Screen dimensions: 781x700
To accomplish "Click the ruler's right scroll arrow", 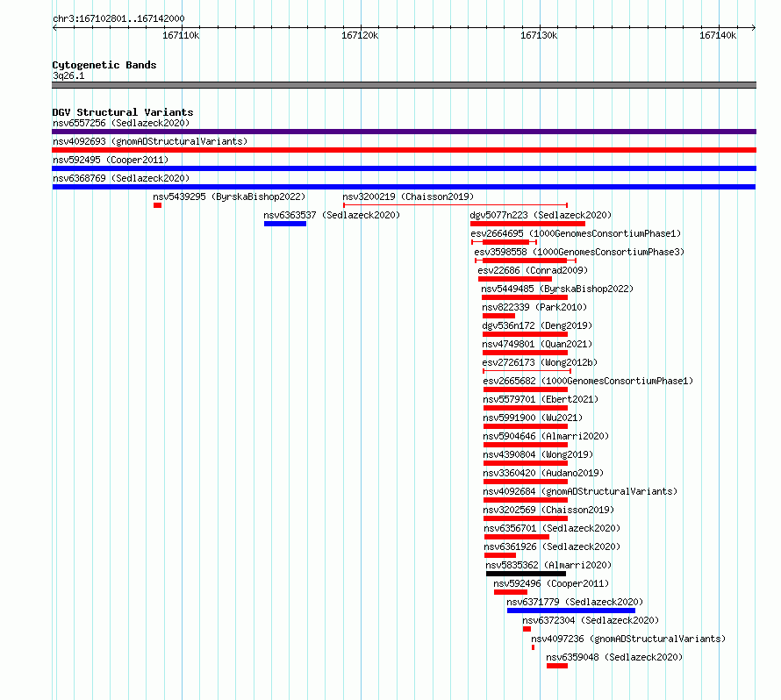I will click(x=754, y=27).
